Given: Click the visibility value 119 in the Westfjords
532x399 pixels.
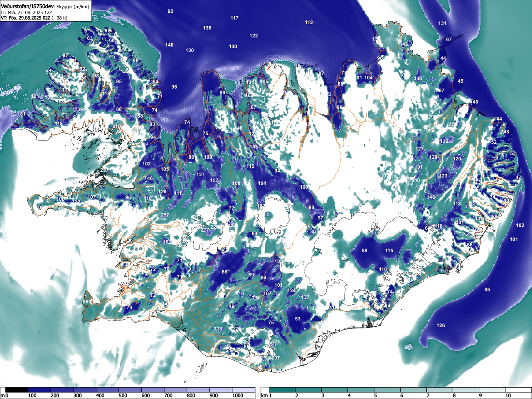Looking at the screenshot, I should (59, 123).
